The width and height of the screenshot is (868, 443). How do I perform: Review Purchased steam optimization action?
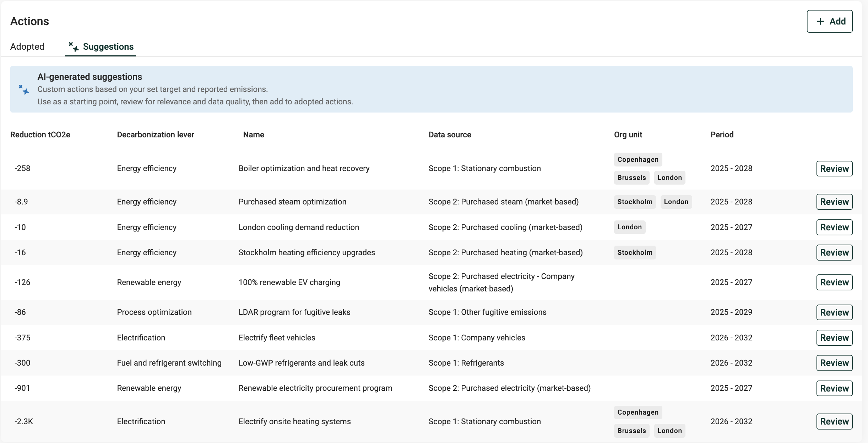(x=834, y=202)
